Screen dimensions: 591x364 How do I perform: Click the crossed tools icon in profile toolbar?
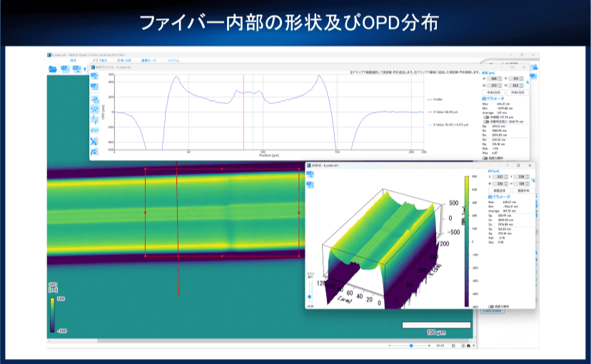(x=94, y=142)
